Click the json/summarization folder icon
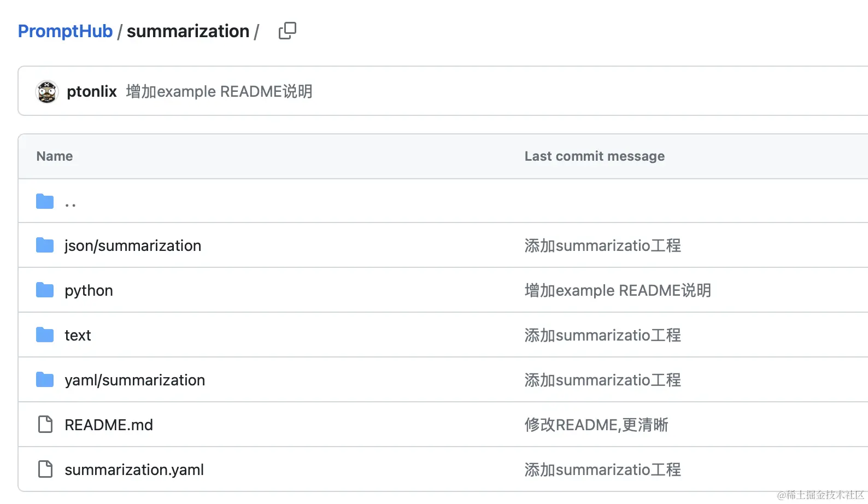This screenshot has height=504, width=868. click(x=45, y=245)
